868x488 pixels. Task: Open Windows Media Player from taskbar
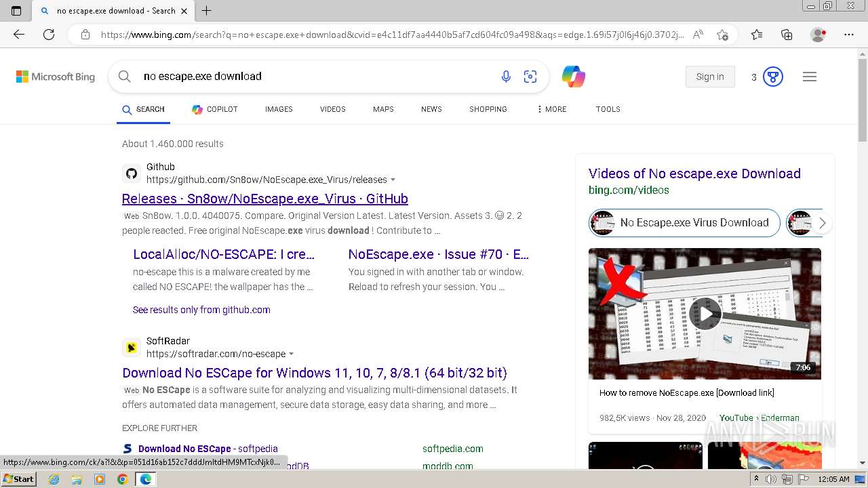100,479
